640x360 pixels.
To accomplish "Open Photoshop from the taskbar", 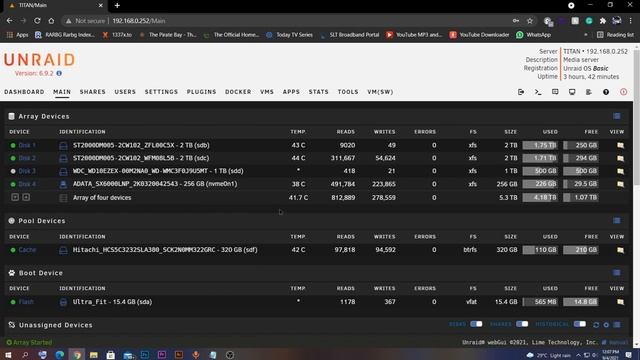I will (x=145, y=355).
